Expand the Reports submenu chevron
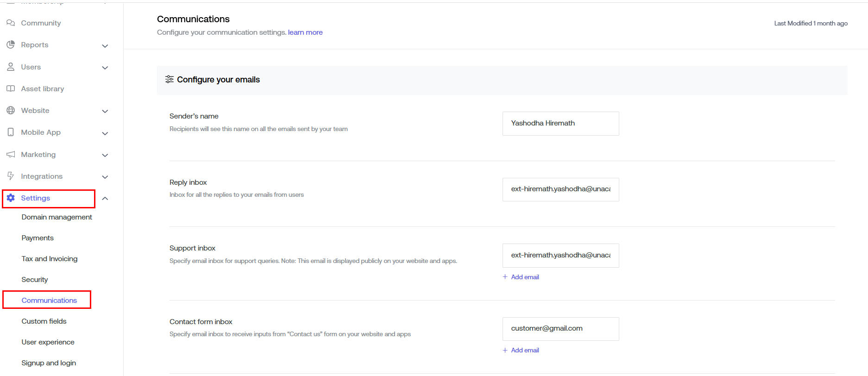The width and height of the screenshot is (868, 376). tap(105, 46)
